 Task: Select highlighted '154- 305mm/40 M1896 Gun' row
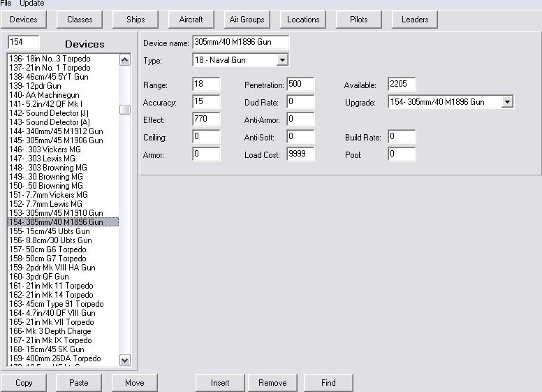click(x=63, y=222)
